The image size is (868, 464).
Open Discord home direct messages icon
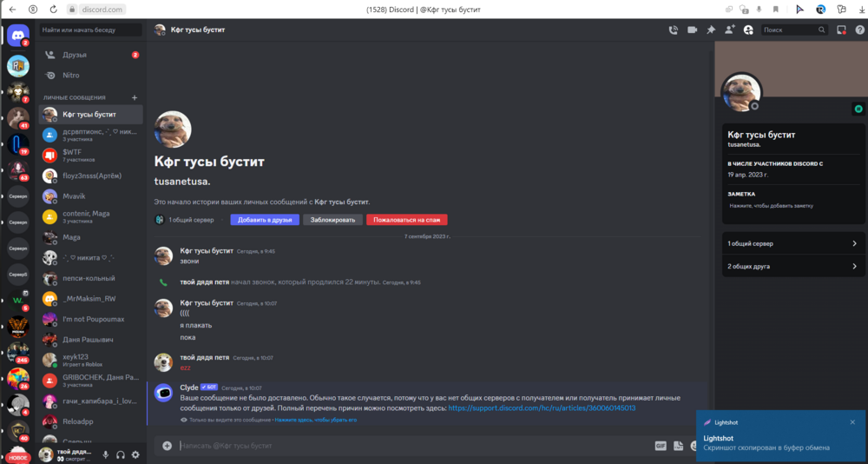point(17,35)
